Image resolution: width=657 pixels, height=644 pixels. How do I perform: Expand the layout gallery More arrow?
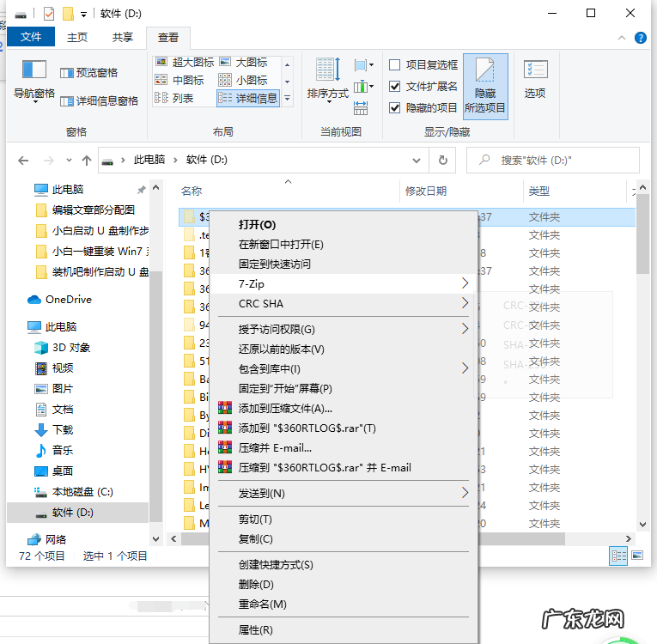point(288,99)
